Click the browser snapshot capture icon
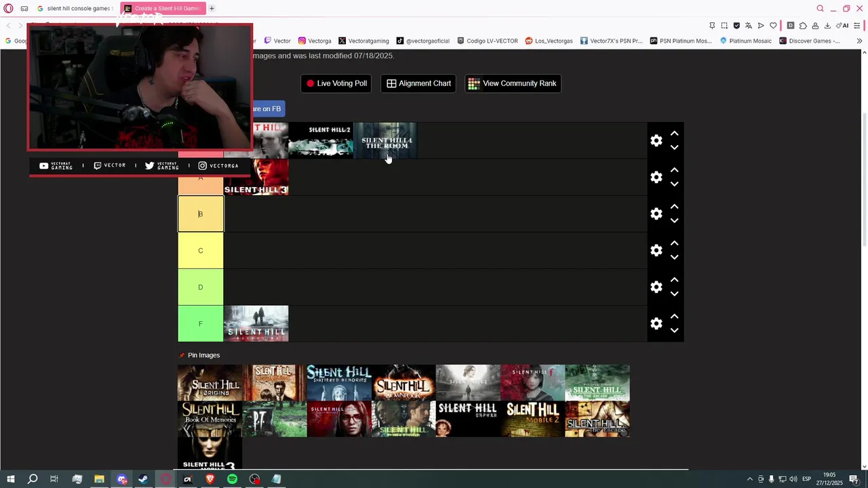This screenshot has width=868, height=488. pyautogui.click(x=724, y=26)
